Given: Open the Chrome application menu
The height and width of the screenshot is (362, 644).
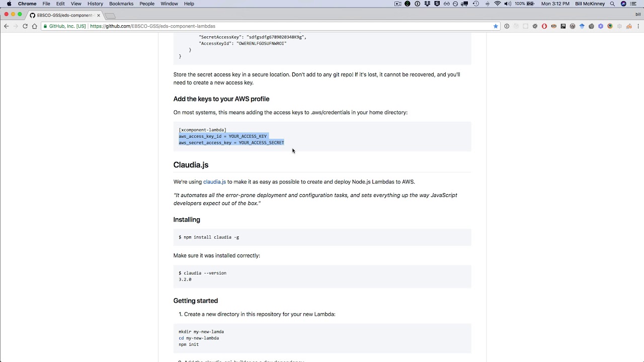Looking at the screenshot, I should point(27,4).
